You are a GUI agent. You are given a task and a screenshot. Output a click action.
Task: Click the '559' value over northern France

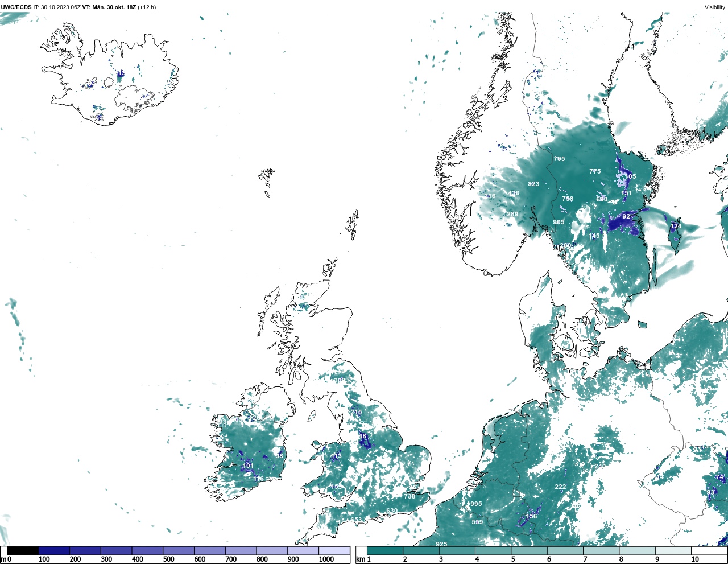[477, 522]
